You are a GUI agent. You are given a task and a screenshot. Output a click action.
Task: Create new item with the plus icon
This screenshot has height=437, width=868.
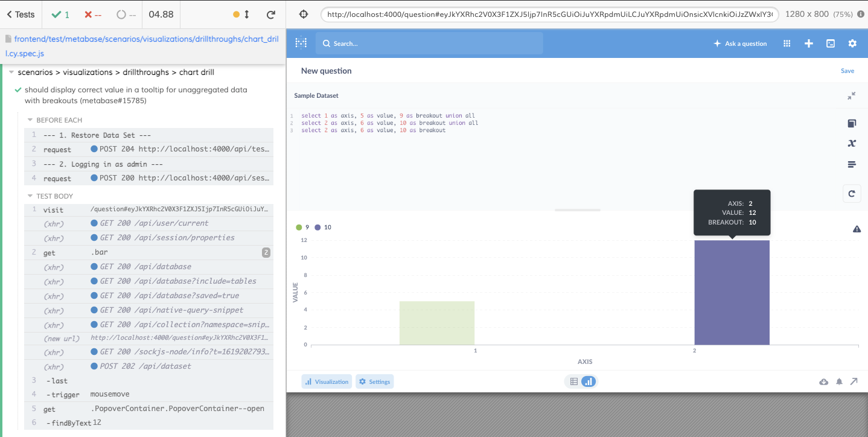[x=808, y=43]
